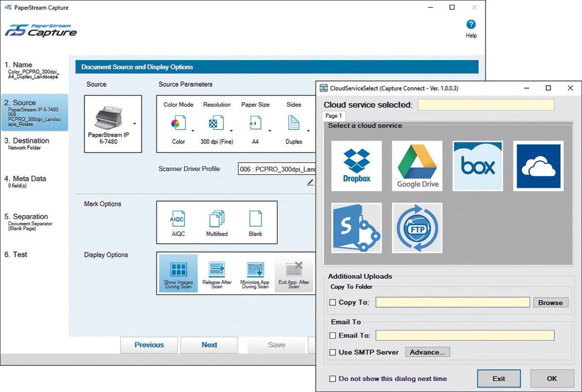Toggle Show Images During Scan

point(178,273)
